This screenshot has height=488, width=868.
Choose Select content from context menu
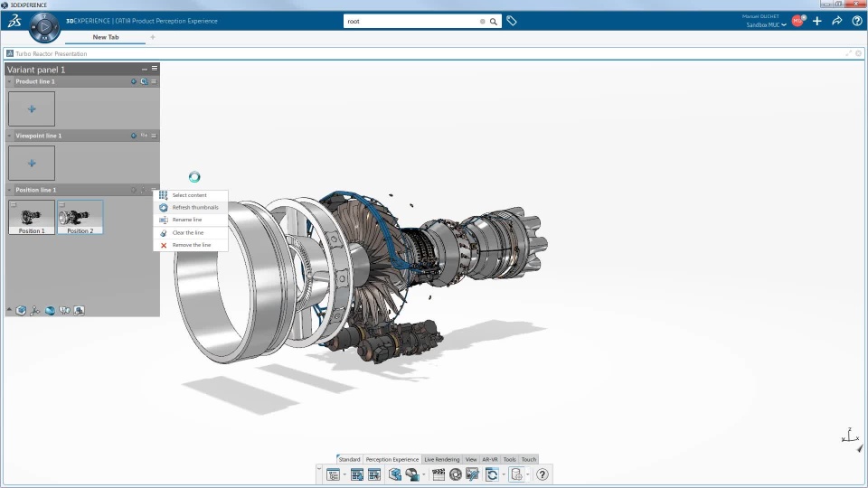point(191,195)
